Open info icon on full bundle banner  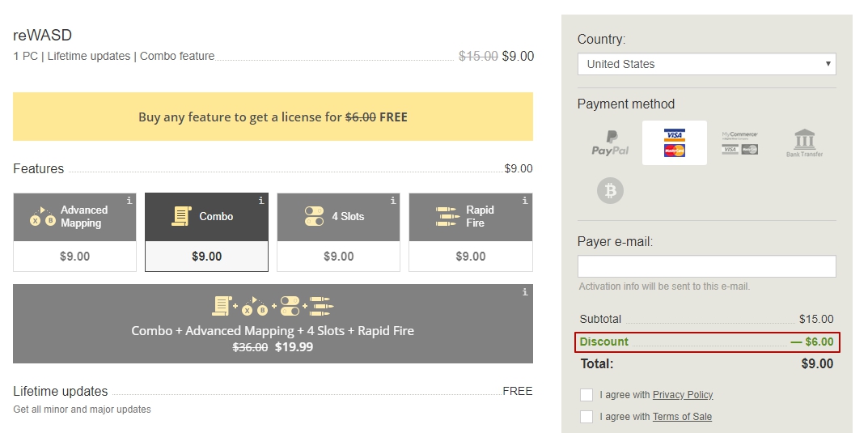click(x=524, y=292)
